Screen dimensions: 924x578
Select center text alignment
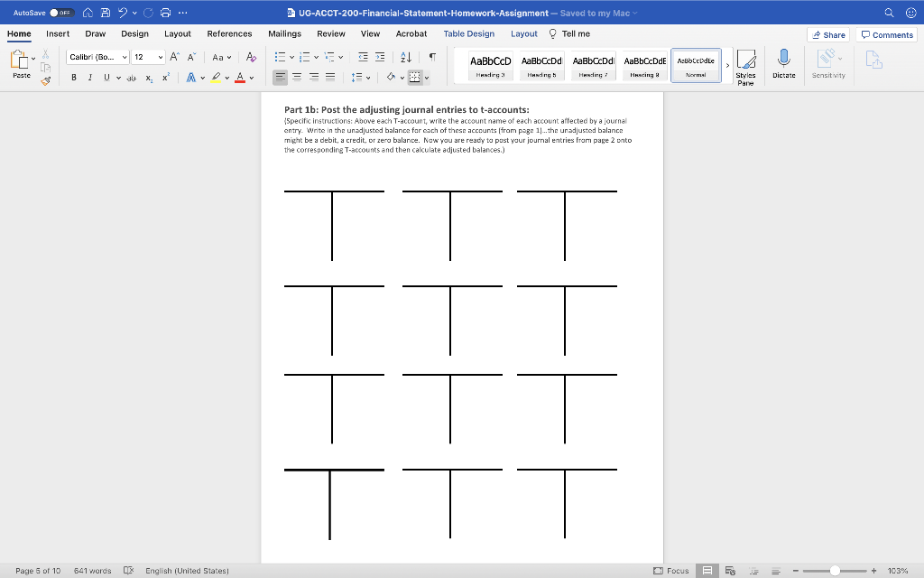point(295,78)
